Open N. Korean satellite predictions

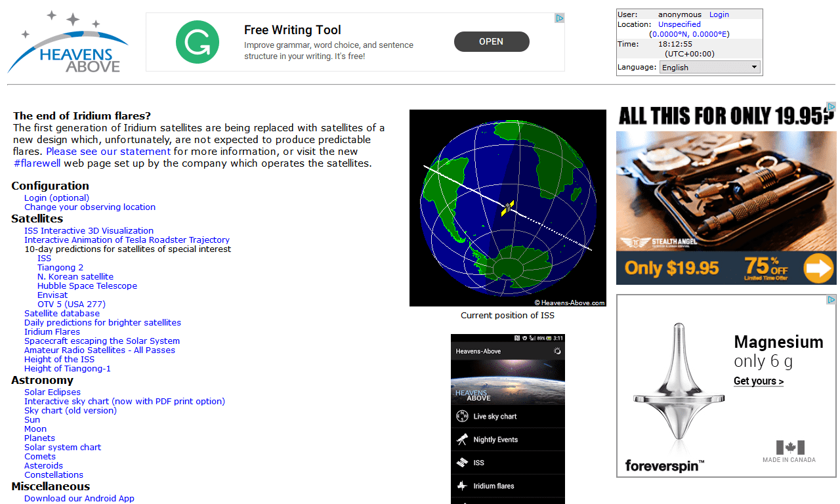point(75,276)
